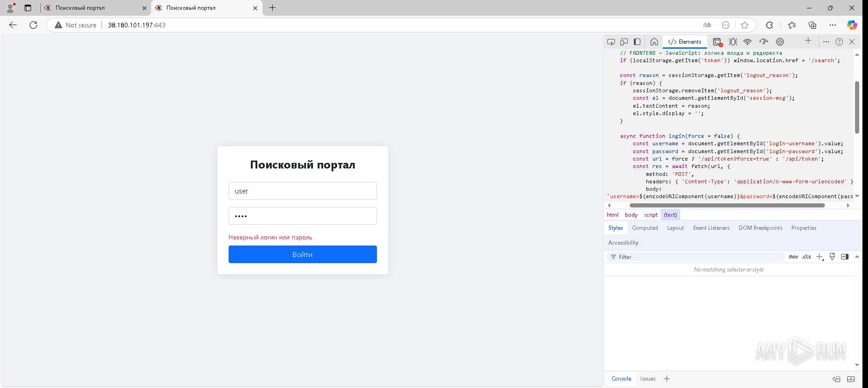Viewport: 868px width, 388px height.
Task: Add more tools with DevTools plus
Action: pos(808,41)
